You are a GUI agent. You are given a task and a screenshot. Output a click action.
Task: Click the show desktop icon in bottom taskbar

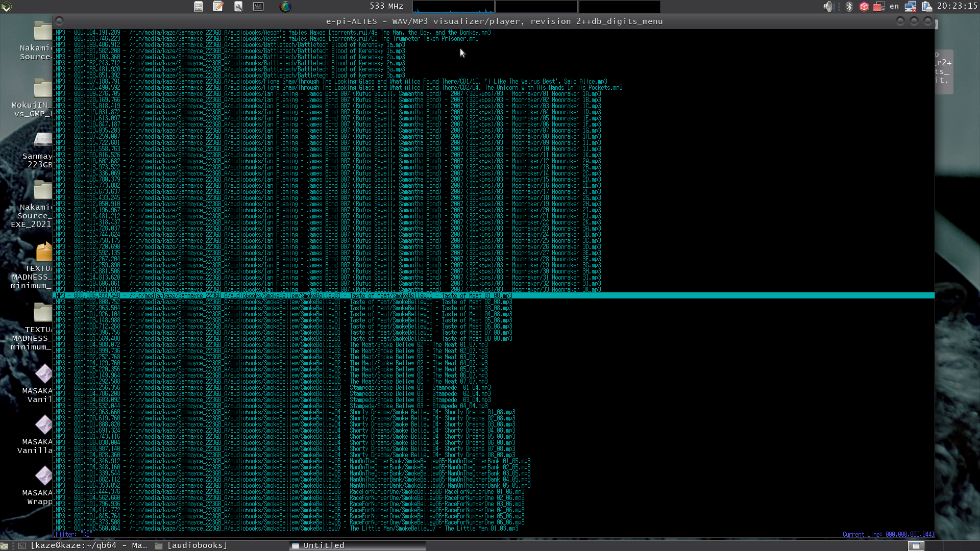point(4,545)
